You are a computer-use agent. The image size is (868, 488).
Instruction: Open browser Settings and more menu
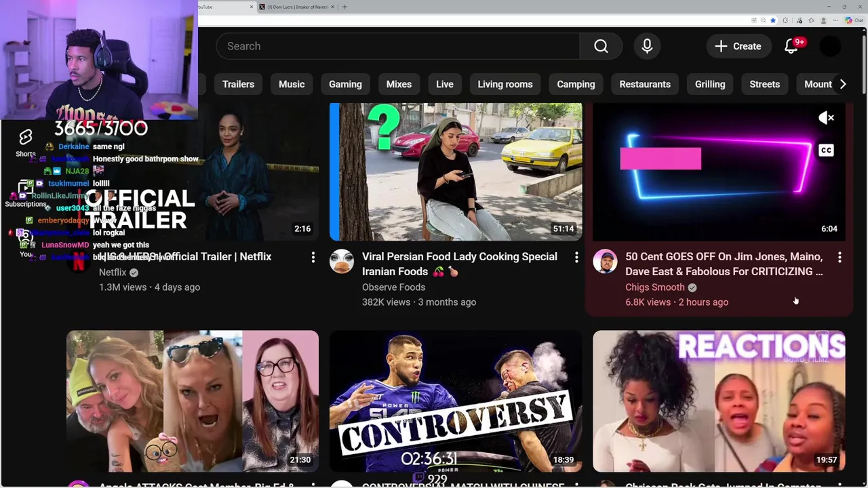[x=835, y=20]
